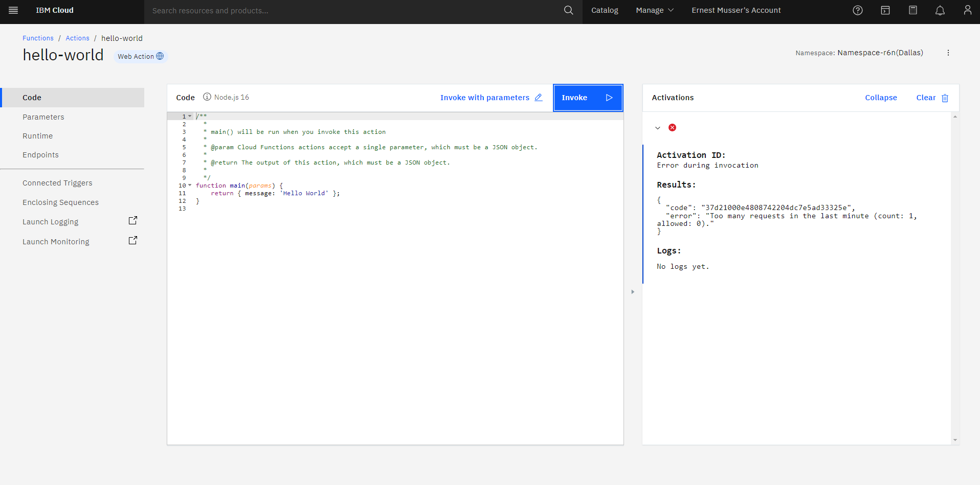Viewport: 980px width, 485px height.
Task: Click the @param comment line
Action: click(370, 147)
